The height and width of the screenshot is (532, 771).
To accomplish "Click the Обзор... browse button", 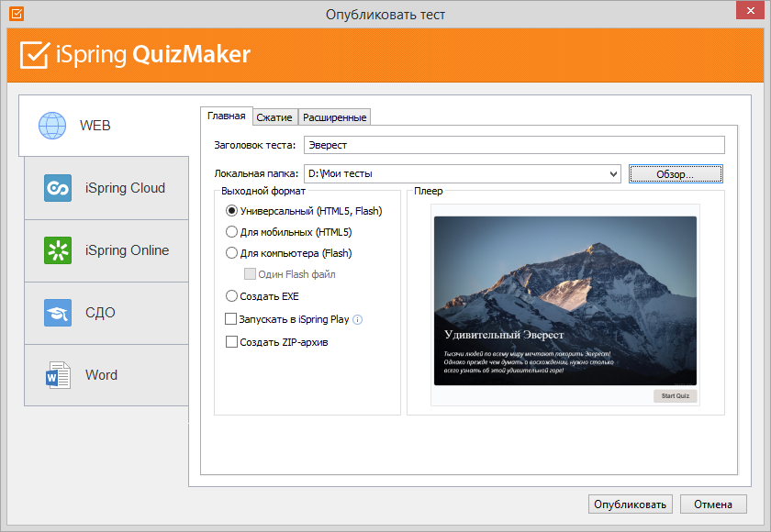I will click(x=676, y=174).
